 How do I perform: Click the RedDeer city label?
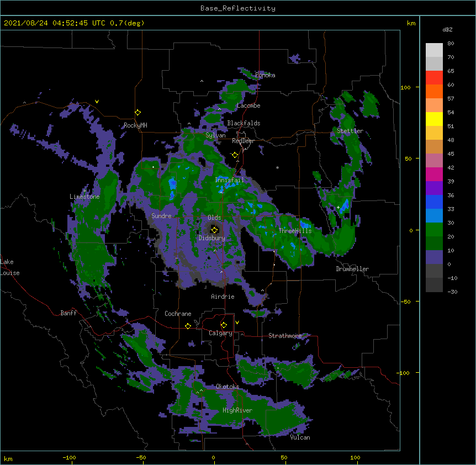click(243, 141)
